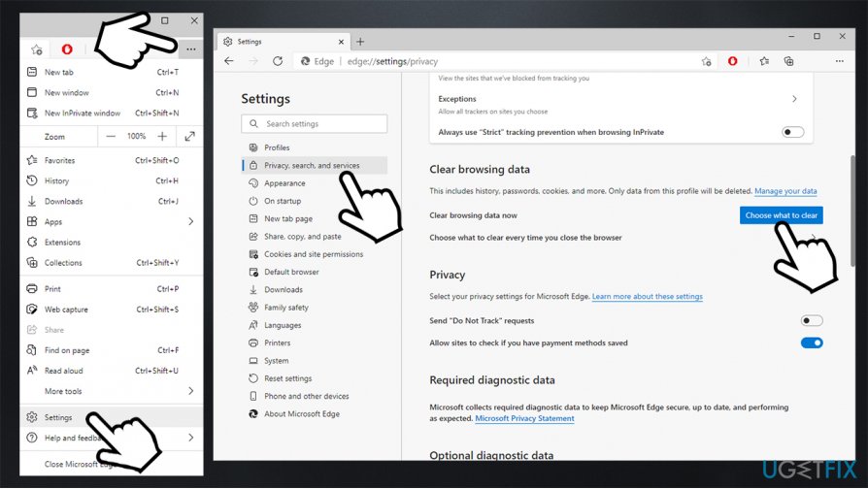Screen dimensions: 868x489
Task: Click the Search settings field
Action: coord(314,124)
